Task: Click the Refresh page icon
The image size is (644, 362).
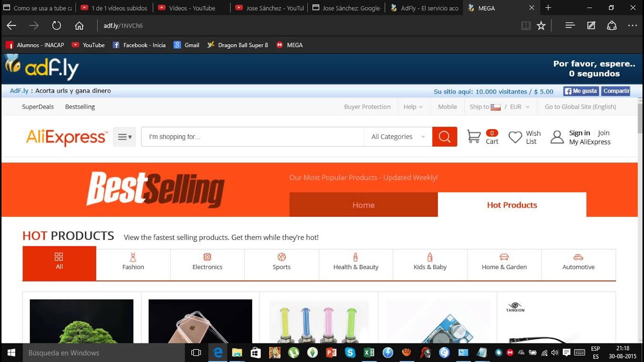Action: click(x=56, y=26)
